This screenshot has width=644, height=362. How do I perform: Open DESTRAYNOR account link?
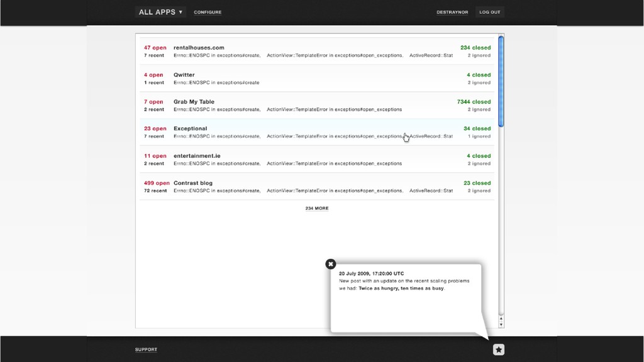(452, 13)
